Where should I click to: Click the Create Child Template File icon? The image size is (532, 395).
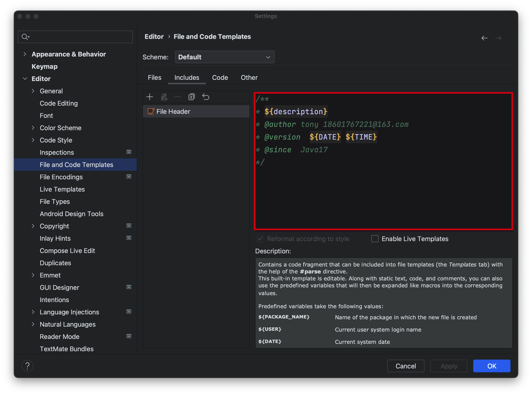(164, 97)
